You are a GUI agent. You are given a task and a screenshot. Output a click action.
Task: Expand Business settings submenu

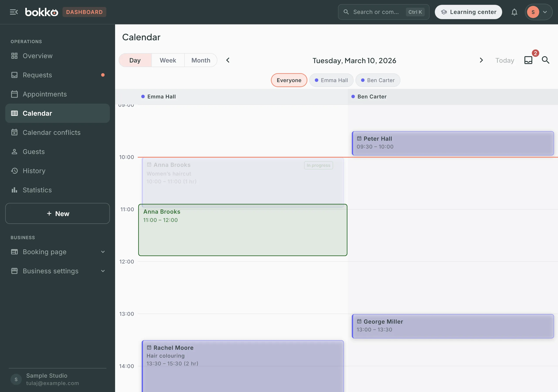point(57,271)
